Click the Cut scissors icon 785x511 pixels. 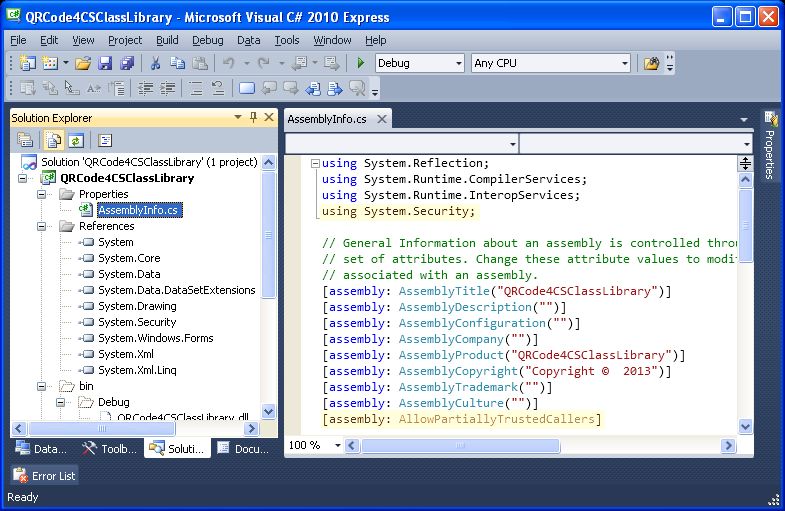[155, 63]
